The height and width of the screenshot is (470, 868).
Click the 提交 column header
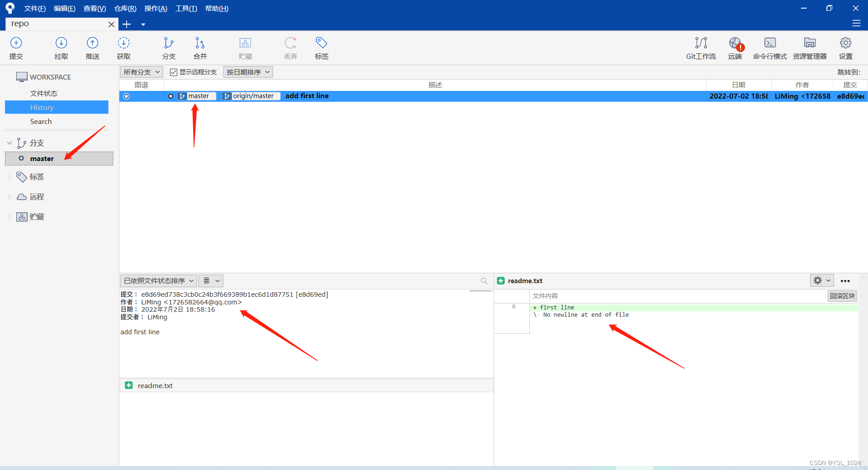tap(850, 85)
